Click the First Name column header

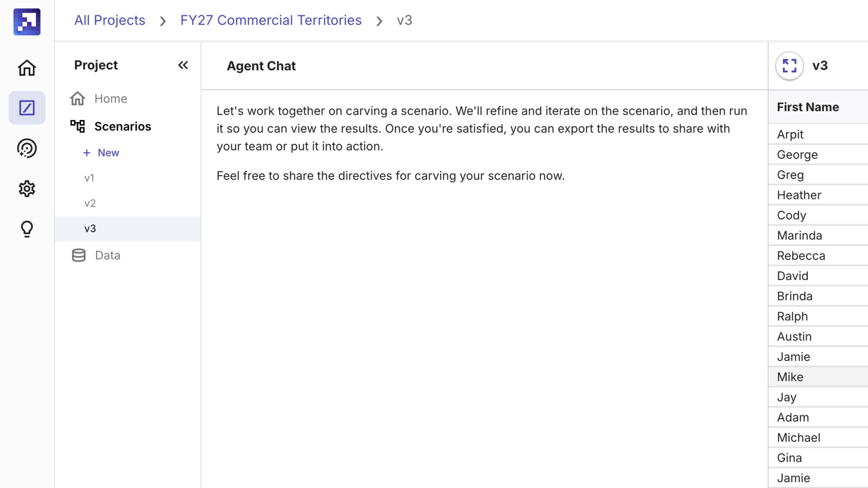tap(808, 107)
